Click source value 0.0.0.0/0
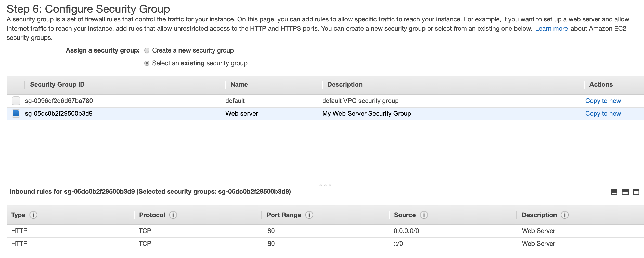The height and width of the screenshot is (258, 644). pos(406,231)
